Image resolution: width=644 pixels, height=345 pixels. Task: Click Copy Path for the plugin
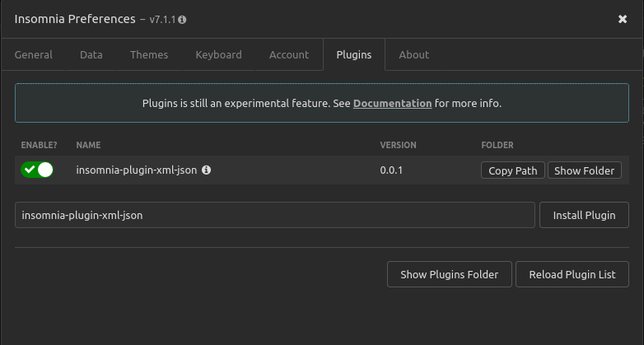[x=512, y=170]
